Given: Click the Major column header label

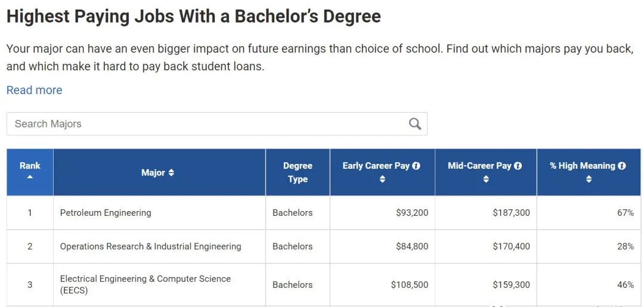Looking at the screenshot, I should pyautogui.click(x=153, y=173).
